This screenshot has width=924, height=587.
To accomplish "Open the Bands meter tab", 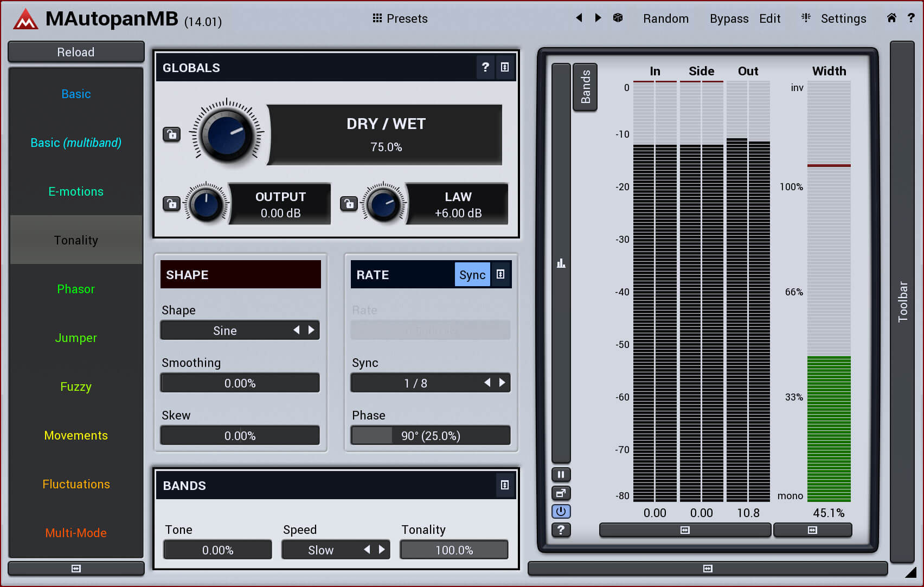I will pyautogui.click(x=585, y=87).
